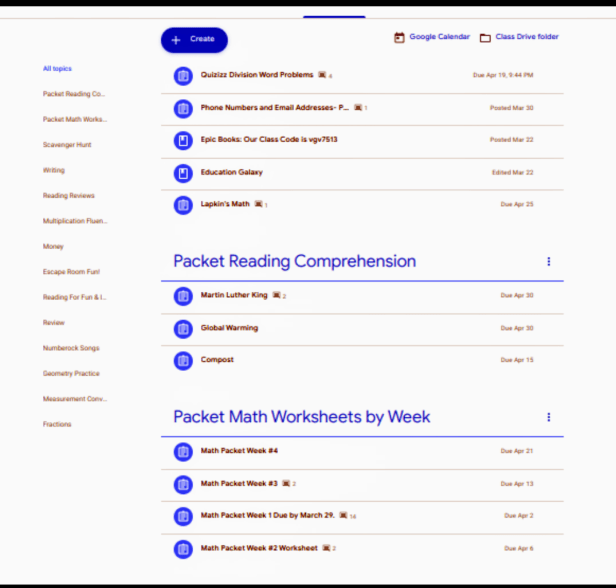Screen dimensions: 616x588
Task: Click the assignment icon next to Lapkin's Math
Action: (183, 205)
